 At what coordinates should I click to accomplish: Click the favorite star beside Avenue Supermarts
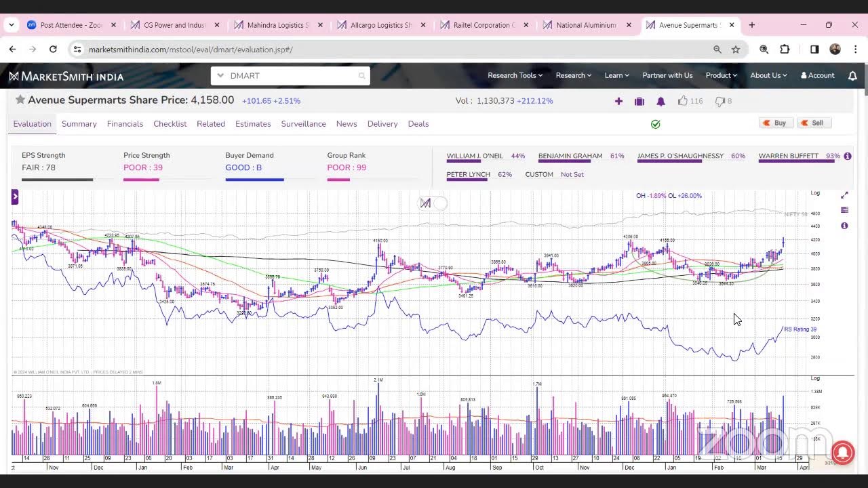click(20, 100)
